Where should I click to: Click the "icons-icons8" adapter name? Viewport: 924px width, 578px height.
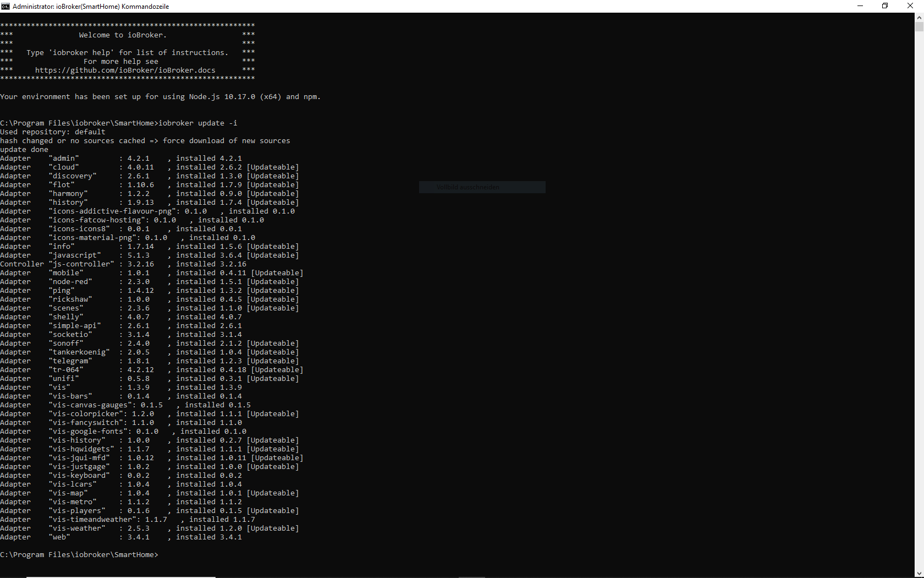[x=79, y=229]
